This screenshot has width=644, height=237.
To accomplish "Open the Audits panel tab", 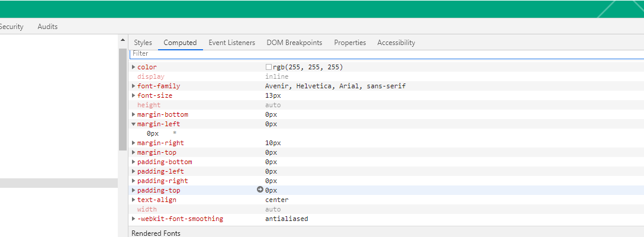I will click(47, 26).
